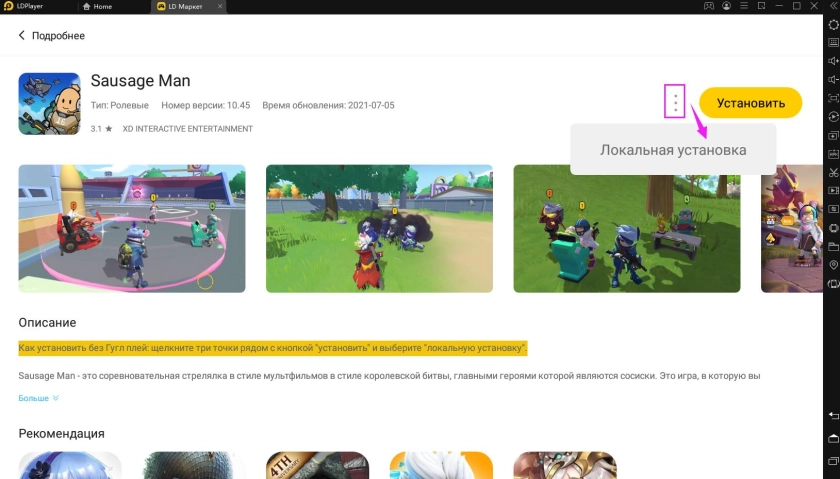Click the shake device icon in sidebar
840x479 pixels.
[x=833, y=228]
